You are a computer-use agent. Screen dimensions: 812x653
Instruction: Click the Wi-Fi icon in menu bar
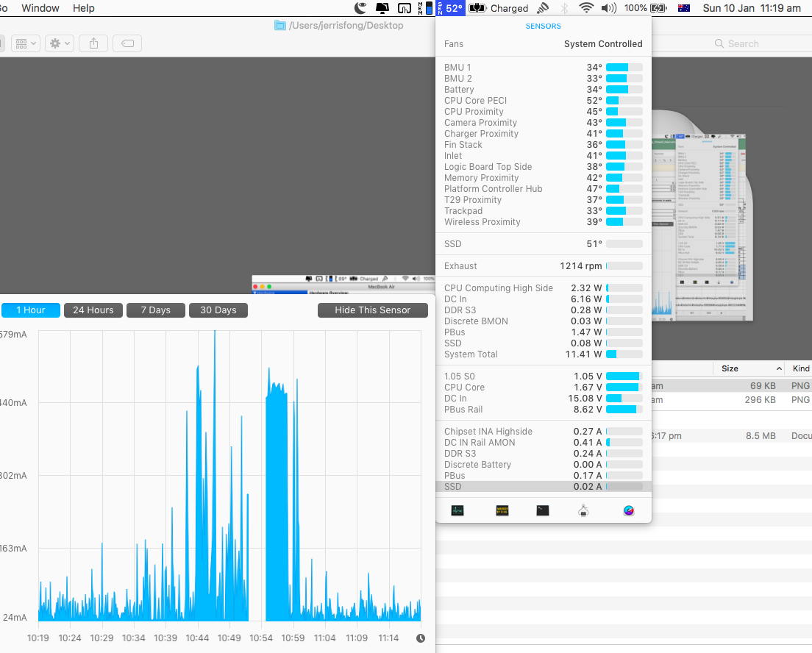pos(585,8)
